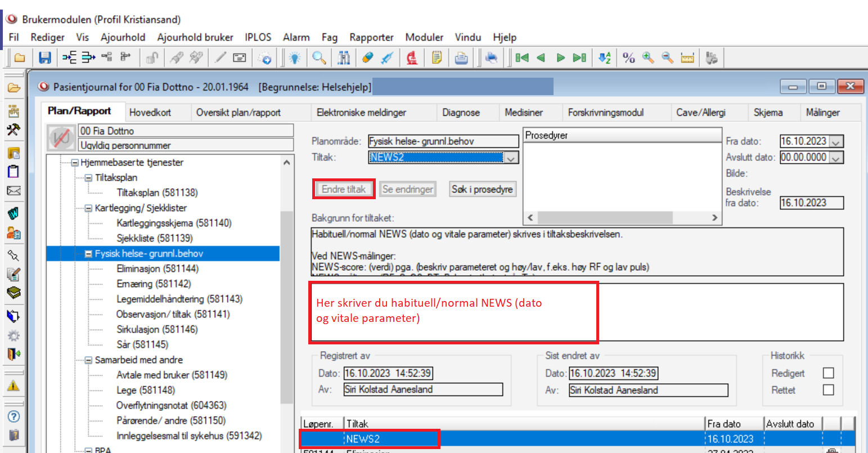
Task: Click the Endre tiltak button
Action: (x=344, y=189)
